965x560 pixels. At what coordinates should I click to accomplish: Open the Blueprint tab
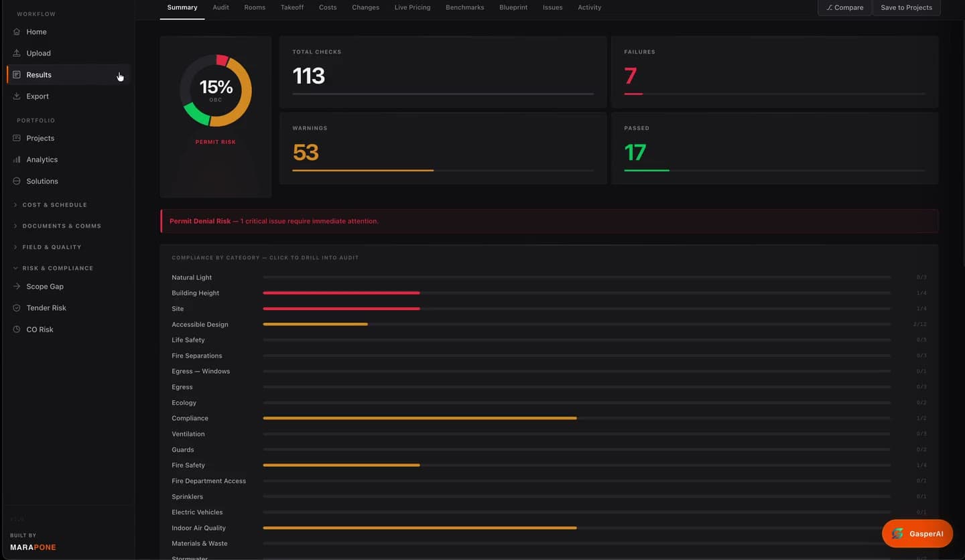513,7
